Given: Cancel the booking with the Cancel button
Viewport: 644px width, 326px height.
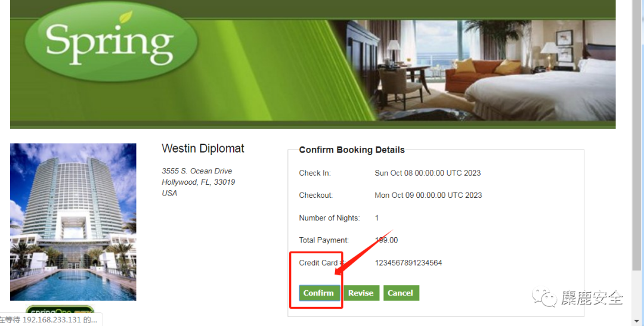Looking at the screenshot, I should (401, 293).
